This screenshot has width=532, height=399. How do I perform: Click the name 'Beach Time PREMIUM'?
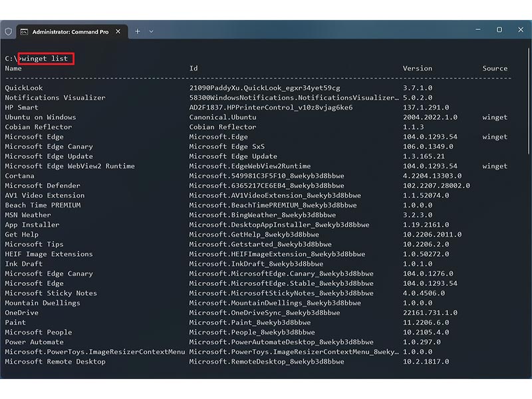[43, 205]
